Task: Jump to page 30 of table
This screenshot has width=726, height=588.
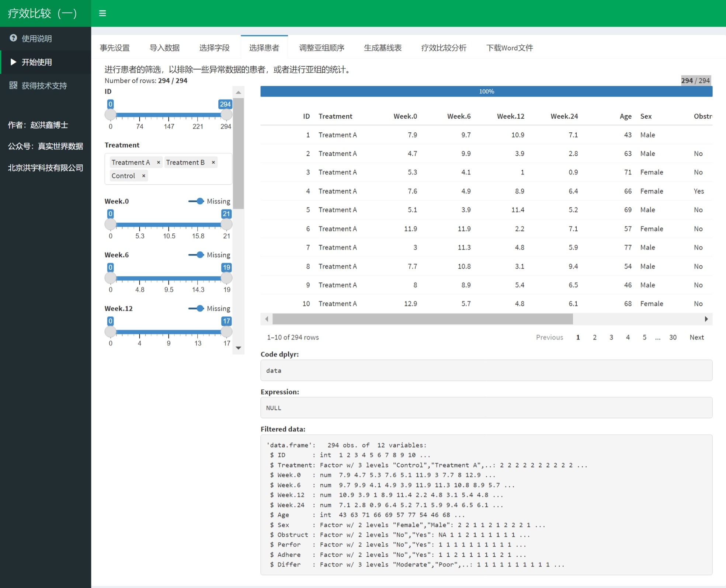Action: pos(673,337)
